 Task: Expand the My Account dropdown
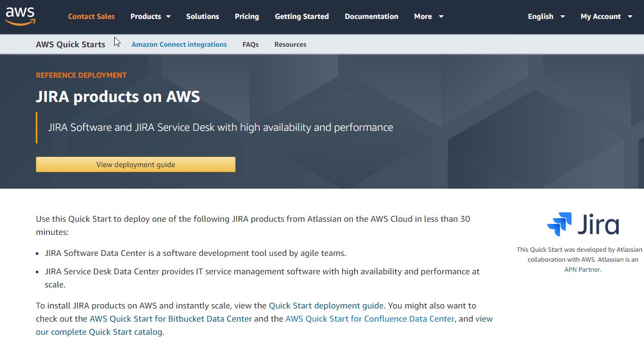pyautogui.click(x=606, y=16)
